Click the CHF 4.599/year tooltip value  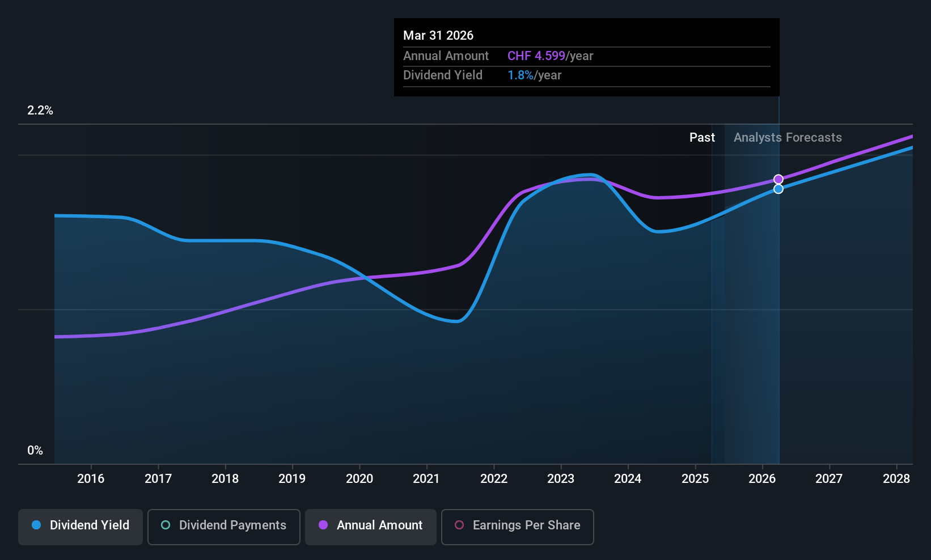tap(550, 56)
